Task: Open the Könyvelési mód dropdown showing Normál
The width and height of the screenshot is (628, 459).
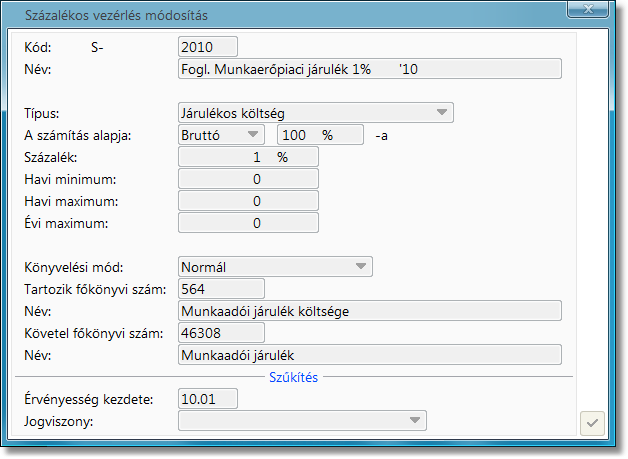Action: (275, 267)
